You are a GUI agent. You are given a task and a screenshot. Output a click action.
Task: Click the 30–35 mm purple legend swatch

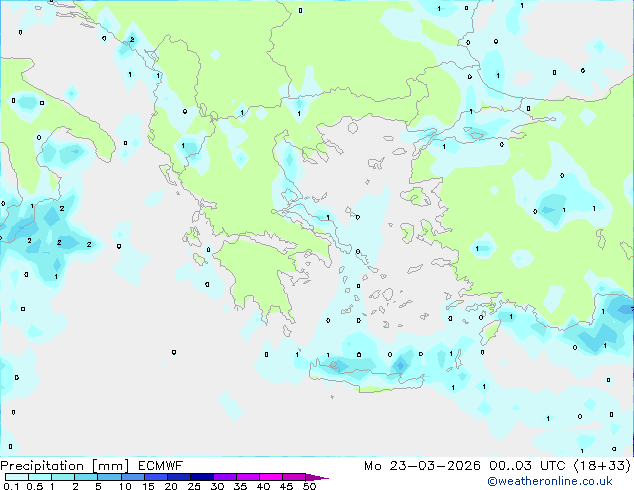click(x=224, y=477)
